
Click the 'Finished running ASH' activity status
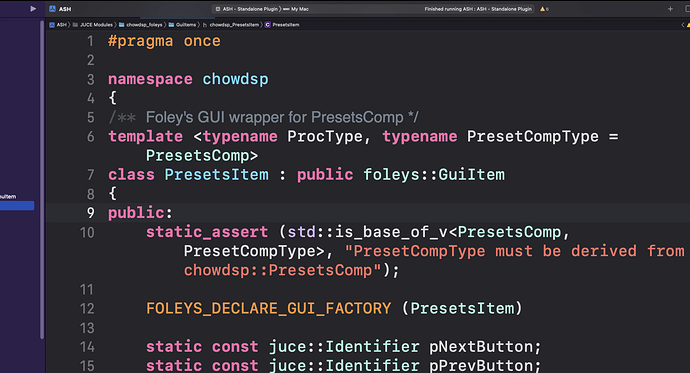478,9
